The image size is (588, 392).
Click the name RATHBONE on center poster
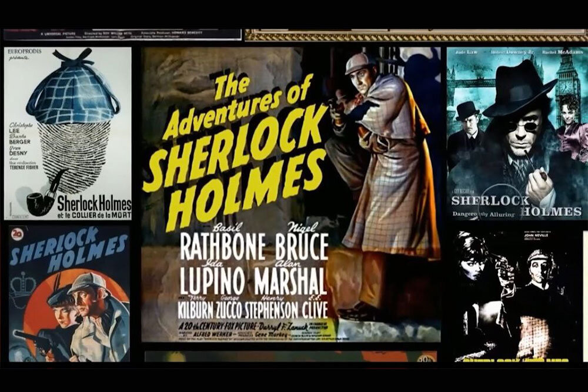click(223, 247)
